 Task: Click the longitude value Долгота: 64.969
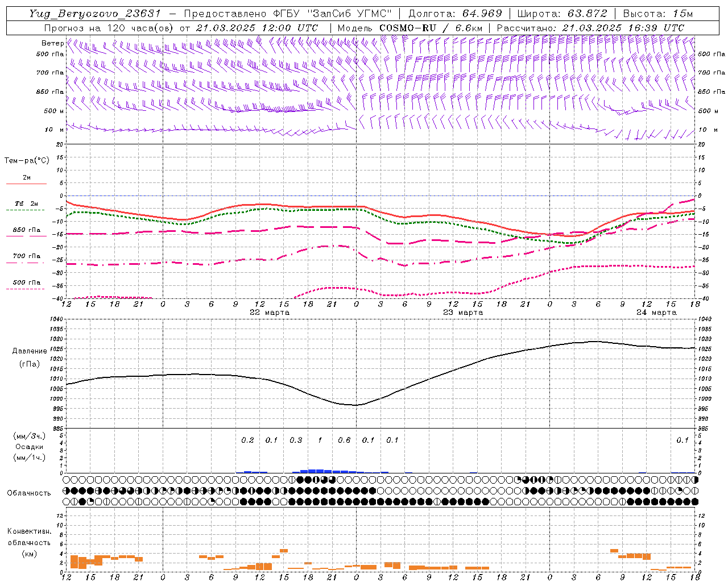456,13
